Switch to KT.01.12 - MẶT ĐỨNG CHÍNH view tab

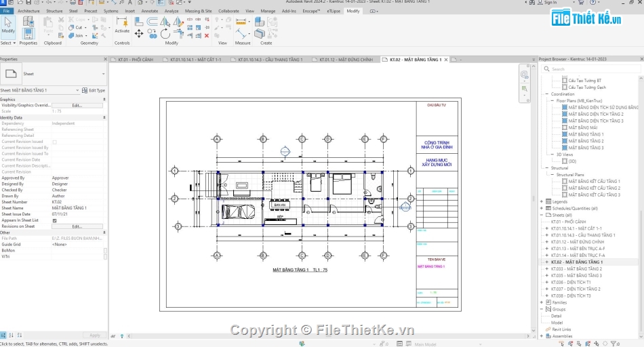pyautogui.click(x=346, y=60)
